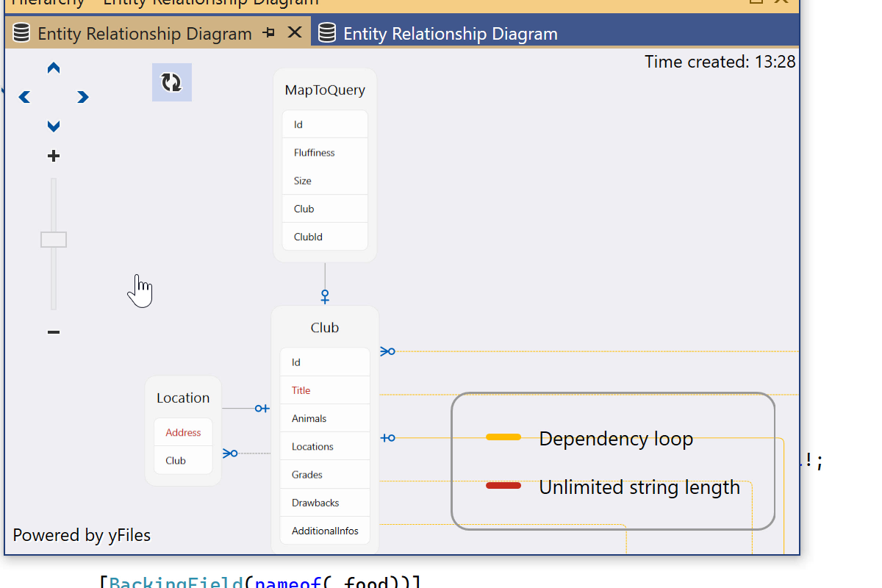This screenshot has width=882, height=588.
Task: Pan the diagram down with the down arrow
Action: point(54,126)
